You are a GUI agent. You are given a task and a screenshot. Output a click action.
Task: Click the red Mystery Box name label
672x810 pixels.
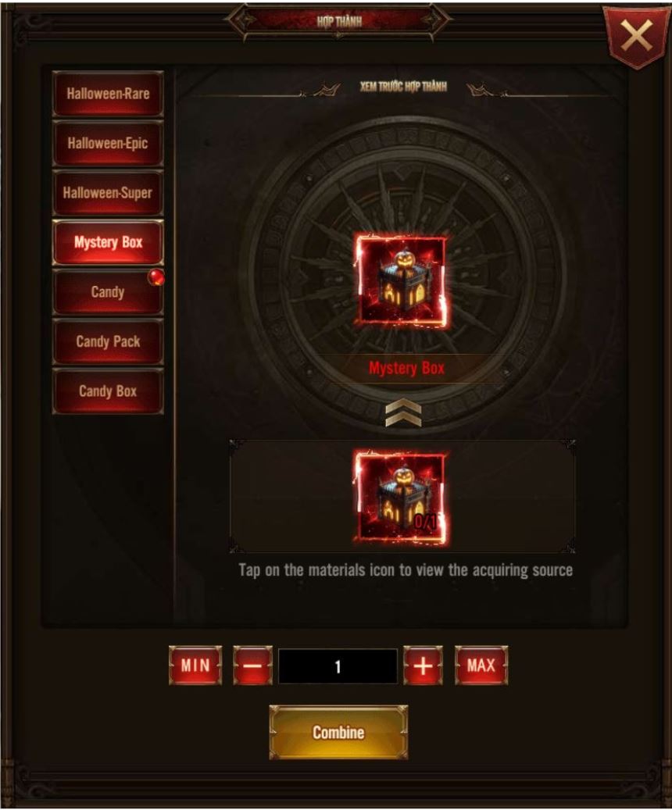pyautogui.click(x=406, y=369)
